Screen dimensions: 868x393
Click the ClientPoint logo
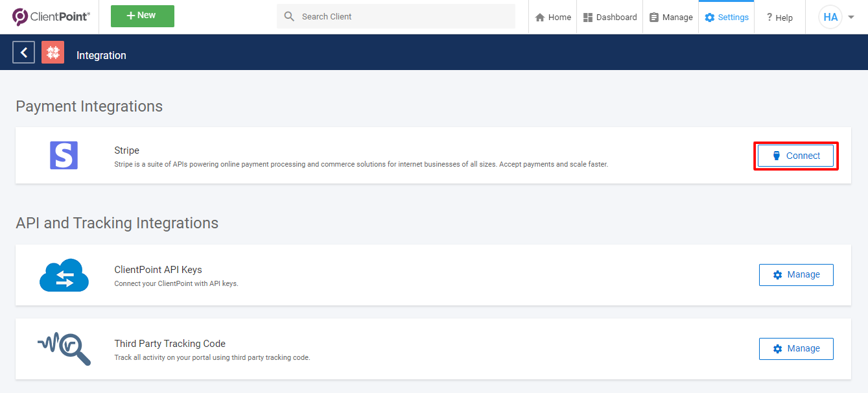click(51, 17)
